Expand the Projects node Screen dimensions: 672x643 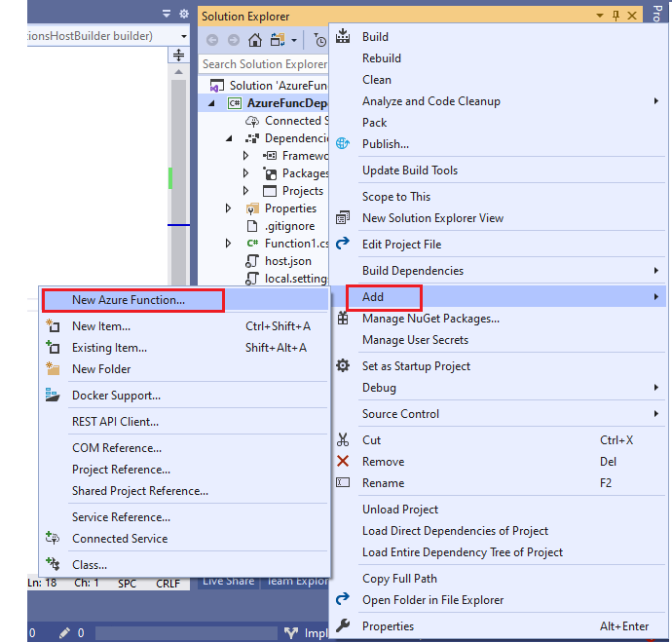(246, 190)
